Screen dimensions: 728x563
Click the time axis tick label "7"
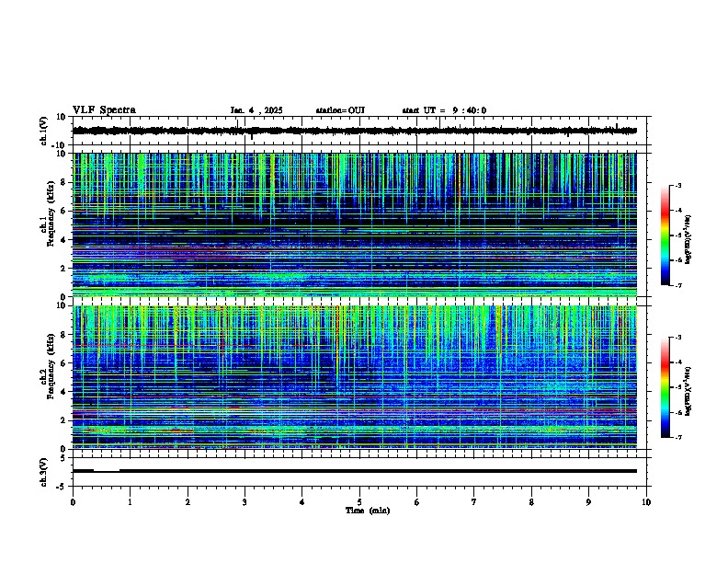point(474,502)
